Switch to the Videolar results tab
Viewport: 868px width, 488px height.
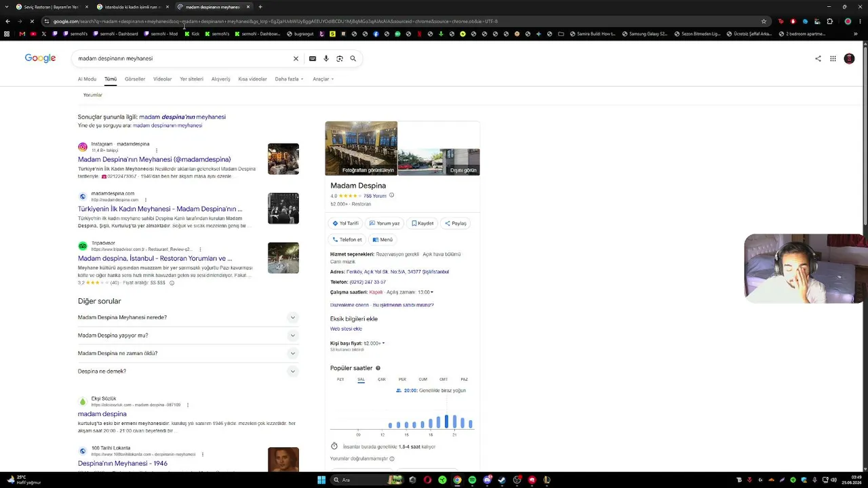[x=163, y=79]
